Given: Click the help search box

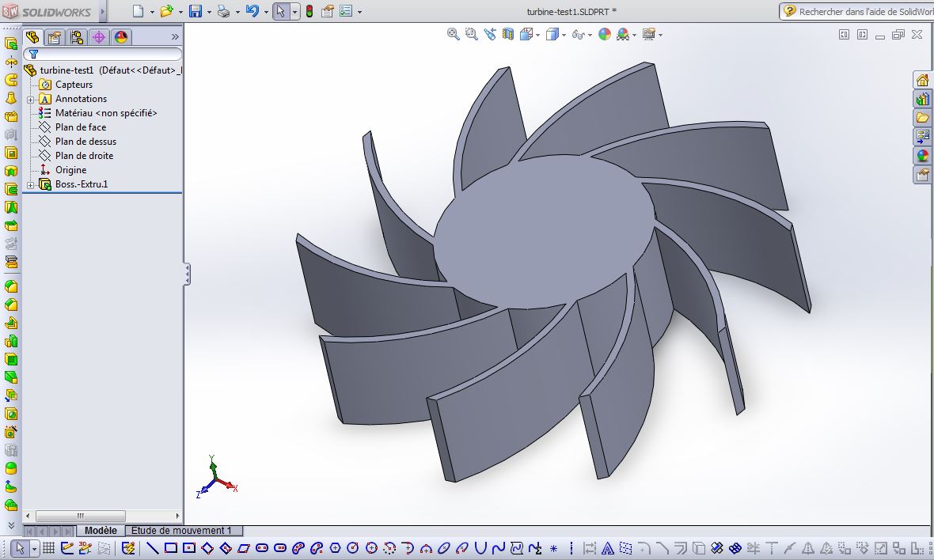Looking at the screenshot, I should click(856, 11).
